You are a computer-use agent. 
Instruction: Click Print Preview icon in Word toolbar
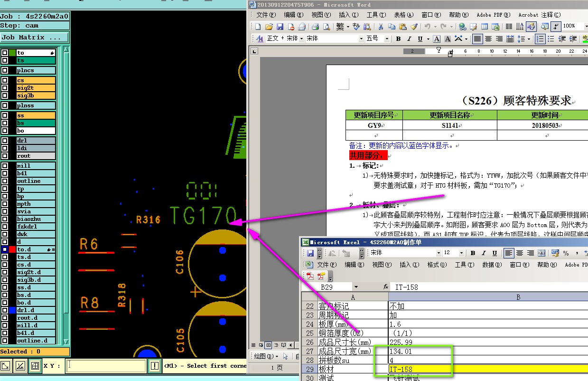(327, 27)
